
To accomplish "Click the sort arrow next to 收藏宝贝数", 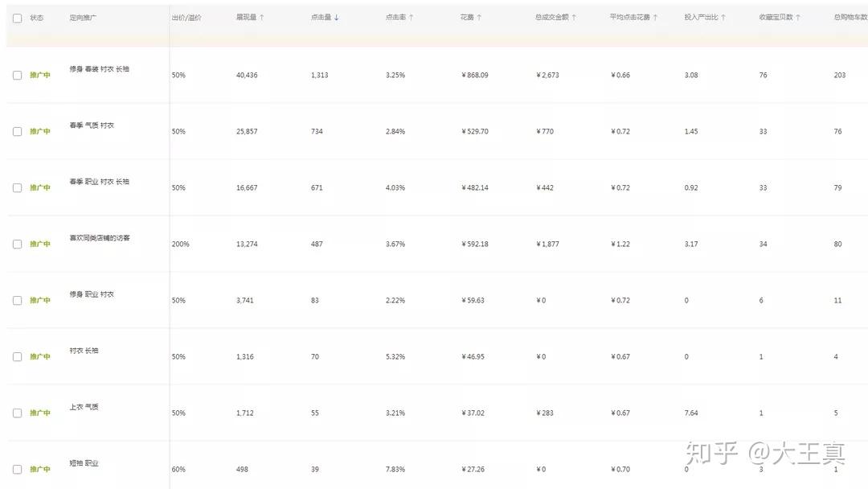I will tap(798, 18).
